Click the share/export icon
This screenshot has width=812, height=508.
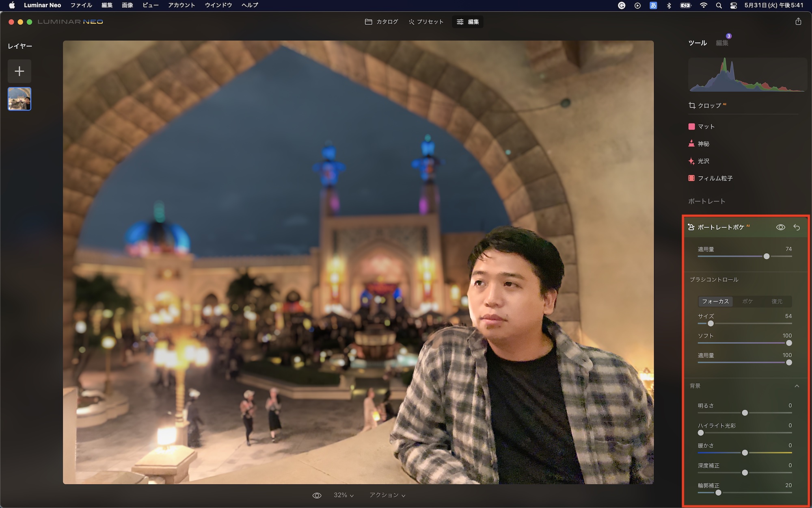[x=798, y=22]
